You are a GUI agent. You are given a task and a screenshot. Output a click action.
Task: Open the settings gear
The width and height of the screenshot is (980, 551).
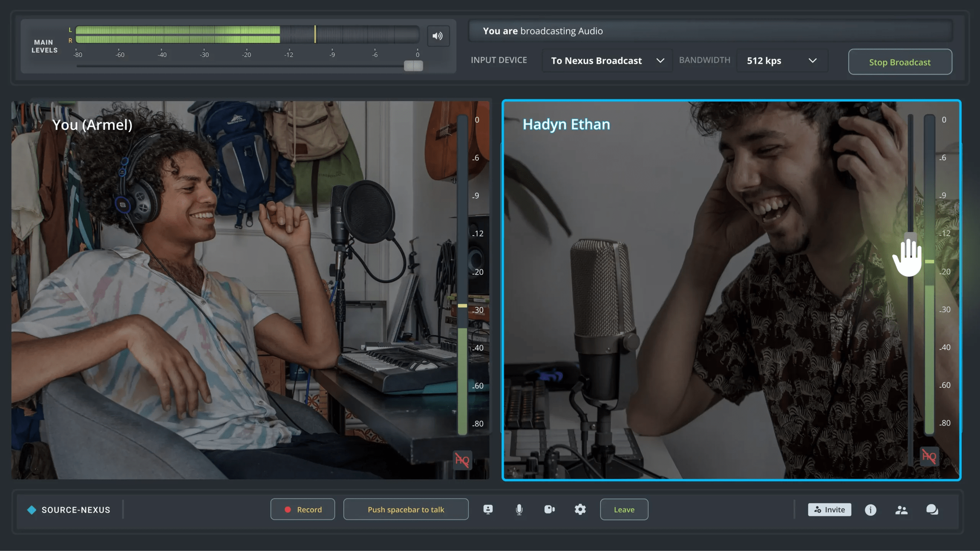click(580, 509)
